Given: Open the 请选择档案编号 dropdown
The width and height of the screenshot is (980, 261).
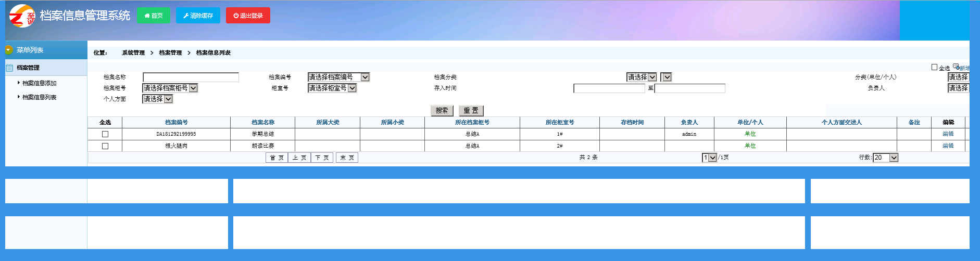Looking at the screenshot, I should tap(338, 77).
